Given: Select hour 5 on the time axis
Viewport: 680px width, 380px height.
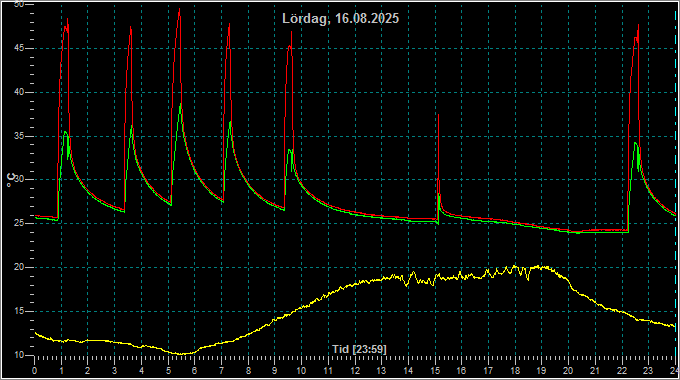Looking at the screenshot, I should [168, 371].
